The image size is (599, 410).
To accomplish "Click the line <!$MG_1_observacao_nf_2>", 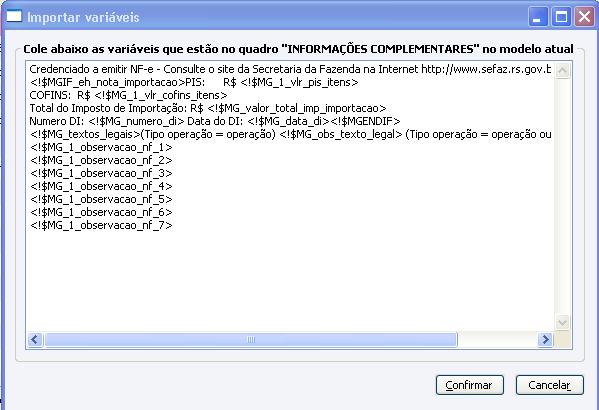I will tap(101, 160).
